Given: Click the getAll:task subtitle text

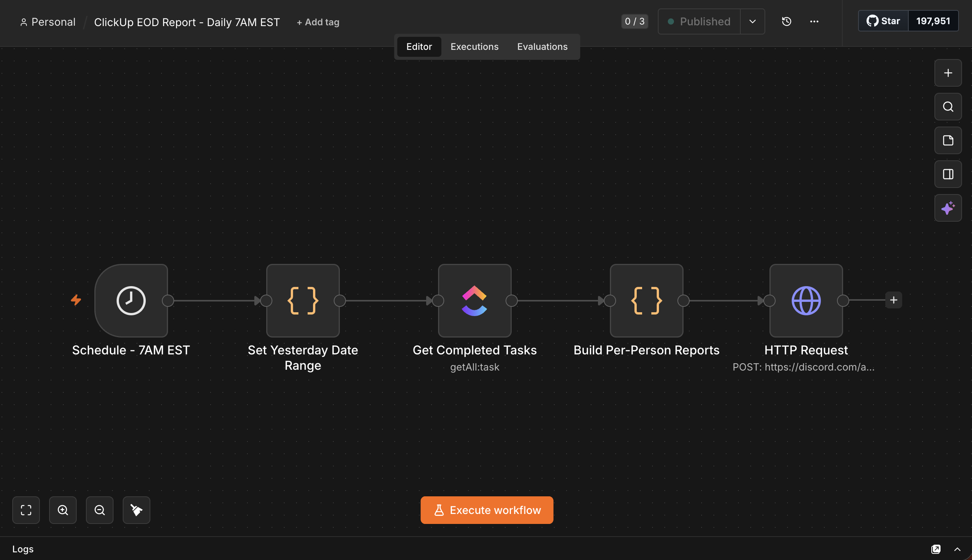Looking at the screenshot, I should (474, 367).
